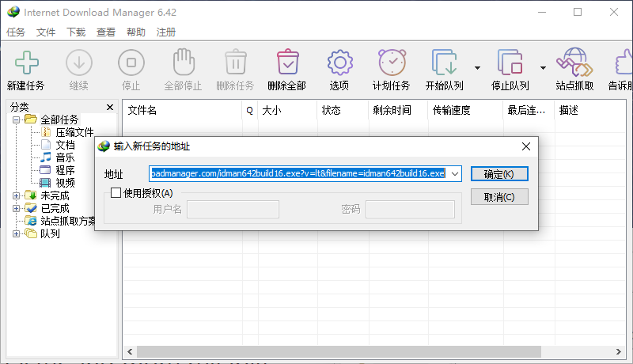Open 选项 (options) gear icon
The image size is (633, 364).
click(340, 63)
